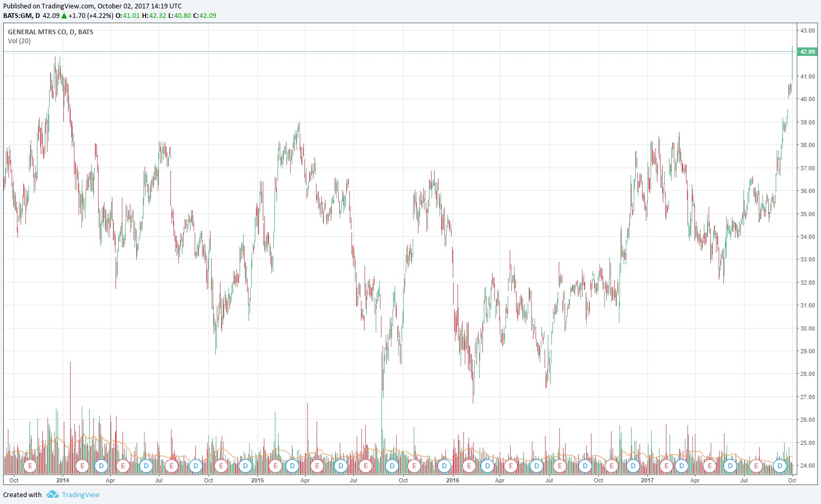This screenshot has height=504, width=821.
Task: Click the Published on TradingView.com header text
Action: 92,6
